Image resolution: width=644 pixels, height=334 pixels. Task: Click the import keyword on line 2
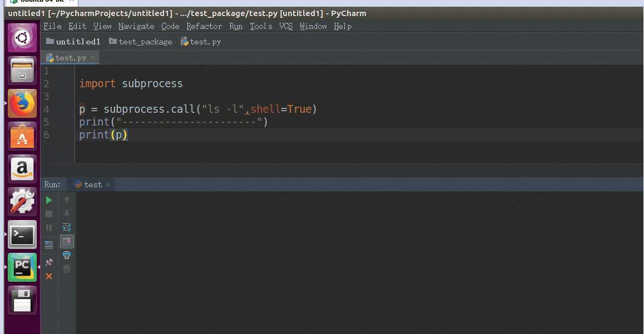[97, 84]
